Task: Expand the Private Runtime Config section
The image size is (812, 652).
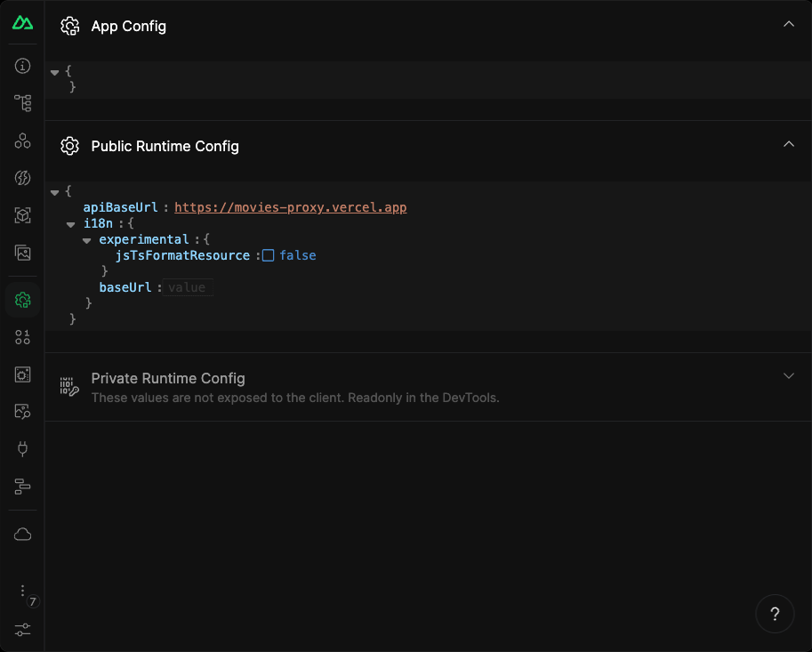Action: (x=788, y=376)
